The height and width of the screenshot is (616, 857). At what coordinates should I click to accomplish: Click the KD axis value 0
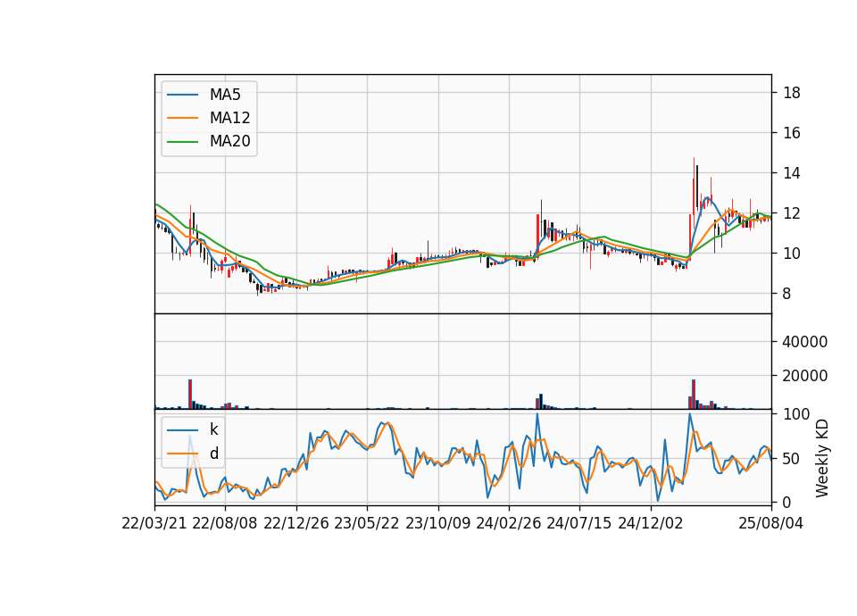pos(787,503)
